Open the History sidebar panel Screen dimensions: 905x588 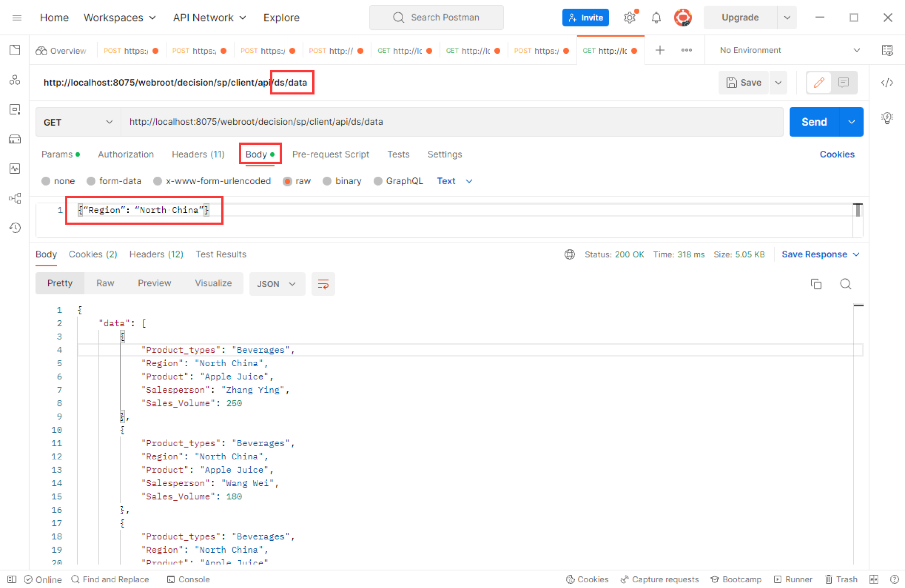[15, 227]
